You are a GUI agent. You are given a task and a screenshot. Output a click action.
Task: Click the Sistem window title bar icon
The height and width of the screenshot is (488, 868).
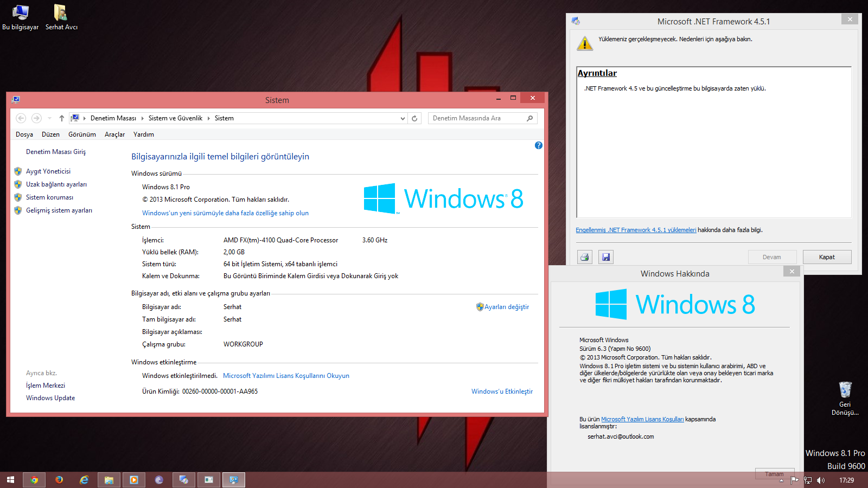[x=16, y=100]
